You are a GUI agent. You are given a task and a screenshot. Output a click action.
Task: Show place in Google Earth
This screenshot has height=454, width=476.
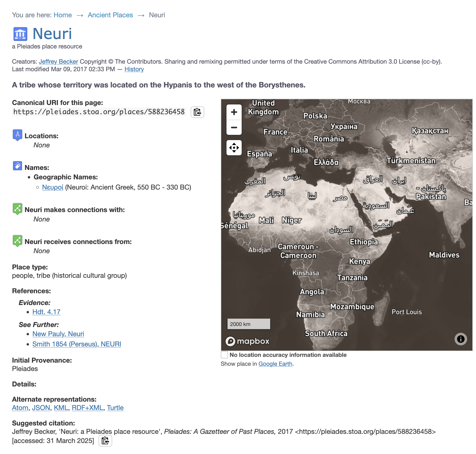point(275,364)
